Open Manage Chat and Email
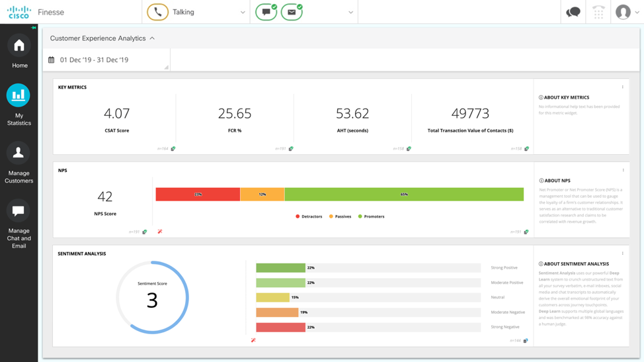644x362 pixels. pos(19,223)
